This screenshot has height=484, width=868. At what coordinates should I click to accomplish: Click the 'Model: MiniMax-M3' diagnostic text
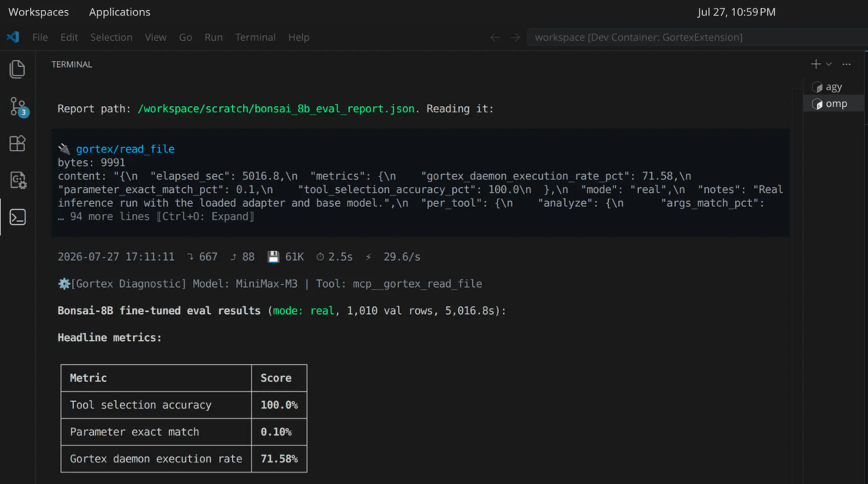point(245,284)
